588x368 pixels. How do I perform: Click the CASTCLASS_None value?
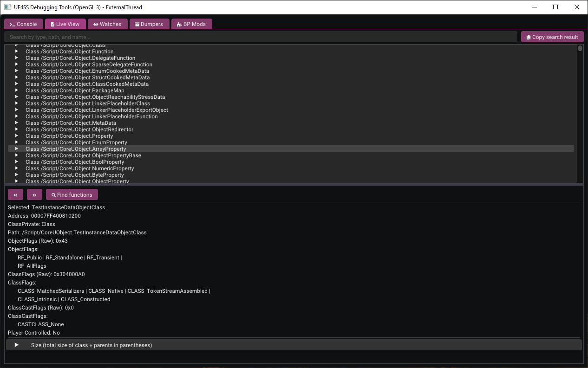(x=41, y=324)
